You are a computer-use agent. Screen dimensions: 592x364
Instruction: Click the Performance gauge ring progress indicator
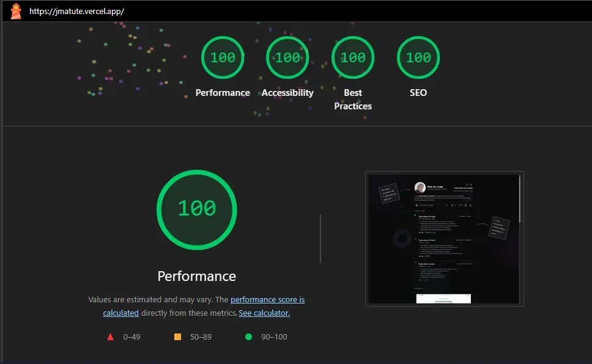pyautogui.click(x=197, y=173)
